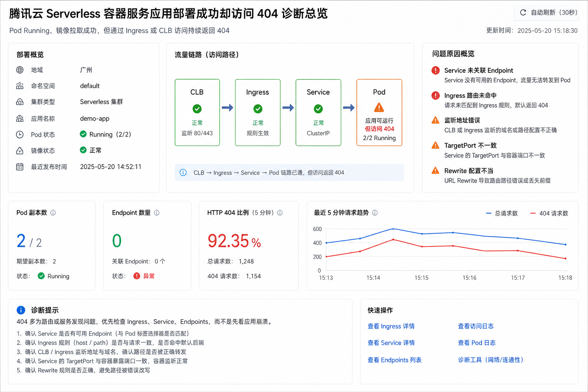Click the green check in Ingress node
This screenshot has width=588, height=392.
coord(258,109)
